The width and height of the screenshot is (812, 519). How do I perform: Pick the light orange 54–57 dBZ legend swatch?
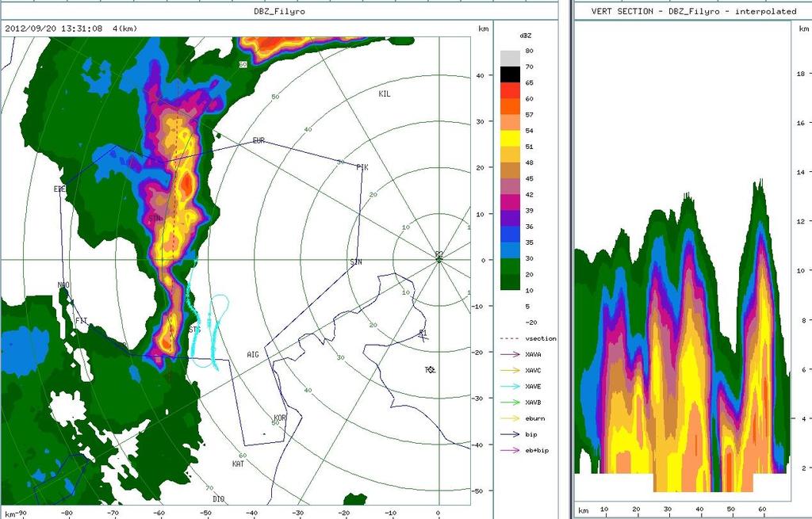[510, 123]
